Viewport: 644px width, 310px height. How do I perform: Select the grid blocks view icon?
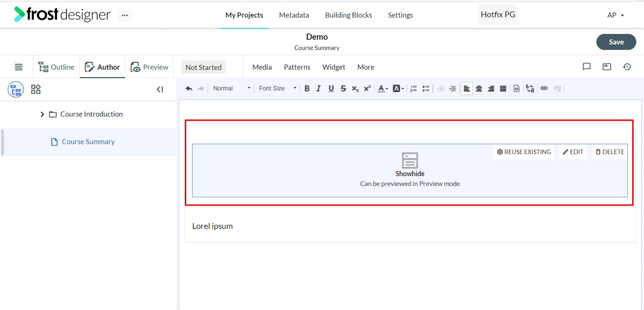point(36,89)
